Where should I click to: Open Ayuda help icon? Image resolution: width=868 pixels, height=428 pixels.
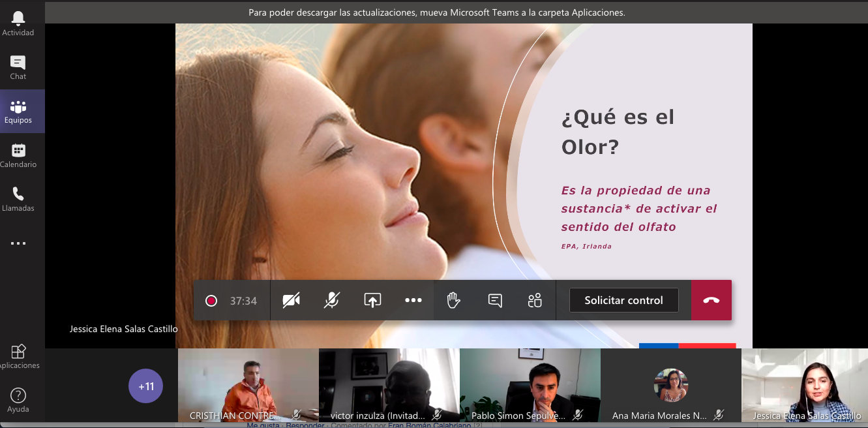[18, 399]
